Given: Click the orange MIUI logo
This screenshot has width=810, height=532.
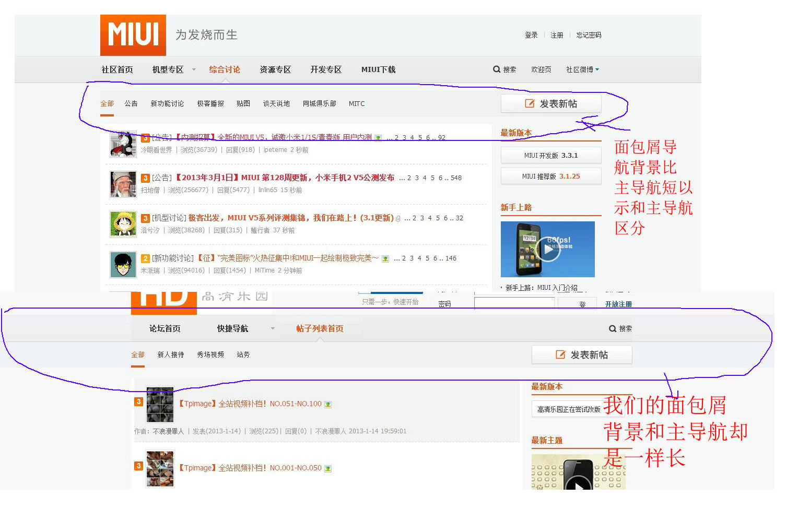Looking at the screenshot, I should click(x=133, y=34).
